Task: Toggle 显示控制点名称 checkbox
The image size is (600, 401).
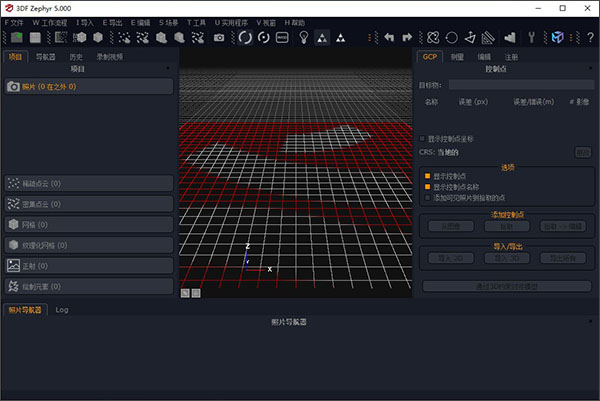Action: pos(427,187)
